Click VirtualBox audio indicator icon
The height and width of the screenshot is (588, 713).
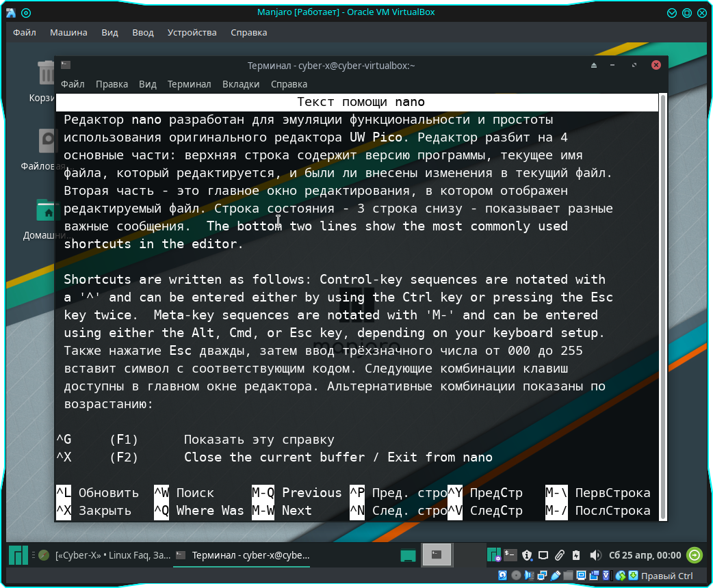point(529,575)
